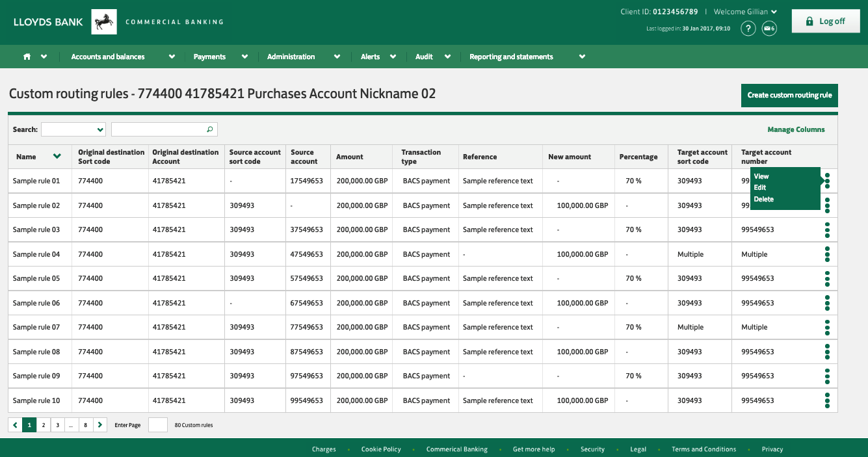Open the help question mark icon
This screenshot has width=868, height=457.
748,29
